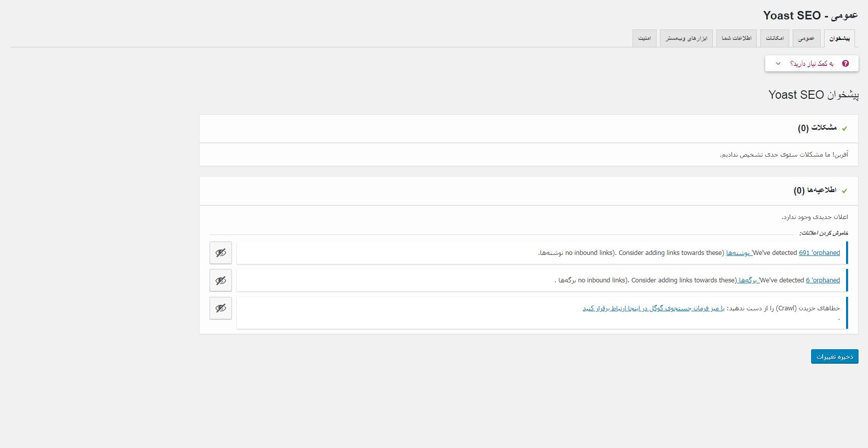Open the 691 'orphaned link
The width and height of the screenshot is (868, 448).
[820, 253]
